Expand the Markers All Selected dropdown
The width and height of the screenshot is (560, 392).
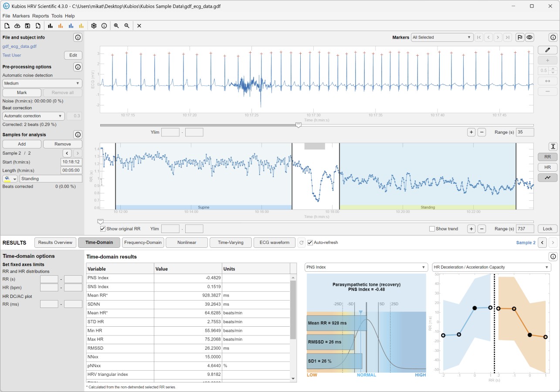point(442,37)
